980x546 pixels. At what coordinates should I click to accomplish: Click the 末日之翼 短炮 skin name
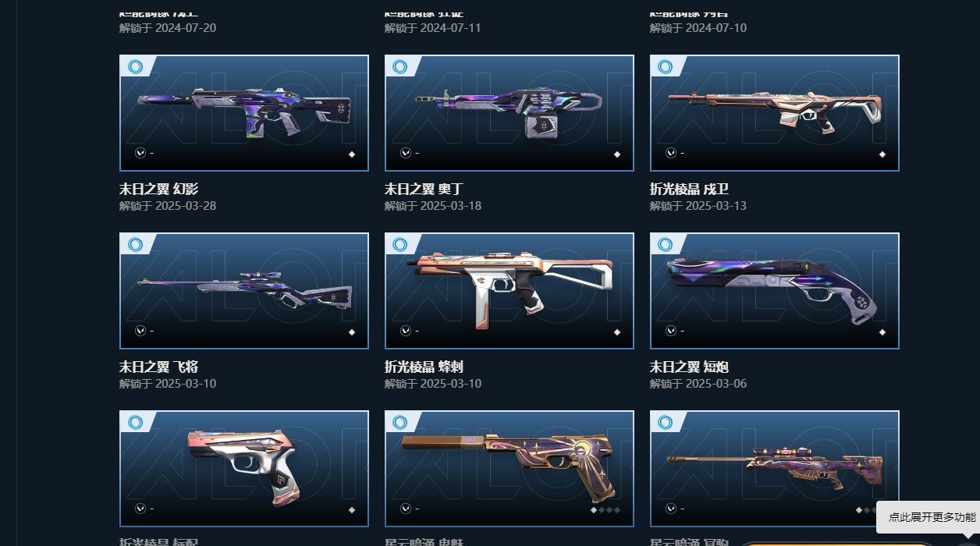[690, 367]
